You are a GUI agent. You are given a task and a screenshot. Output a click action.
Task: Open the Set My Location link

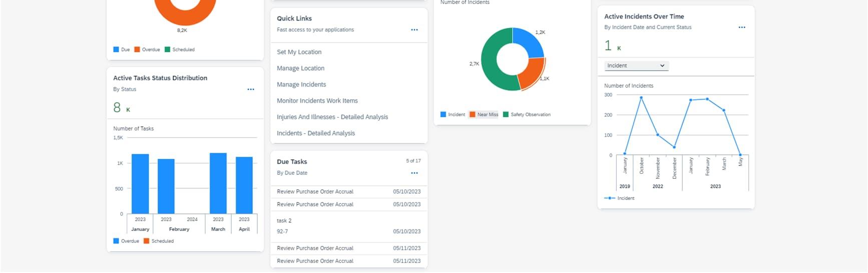coord(299,52)
